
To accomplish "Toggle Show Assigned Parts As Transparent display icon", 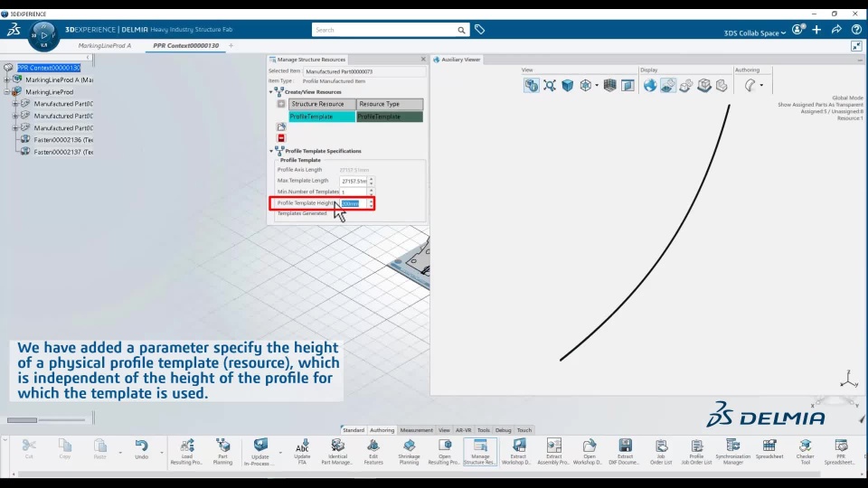I will pos(667,85).
